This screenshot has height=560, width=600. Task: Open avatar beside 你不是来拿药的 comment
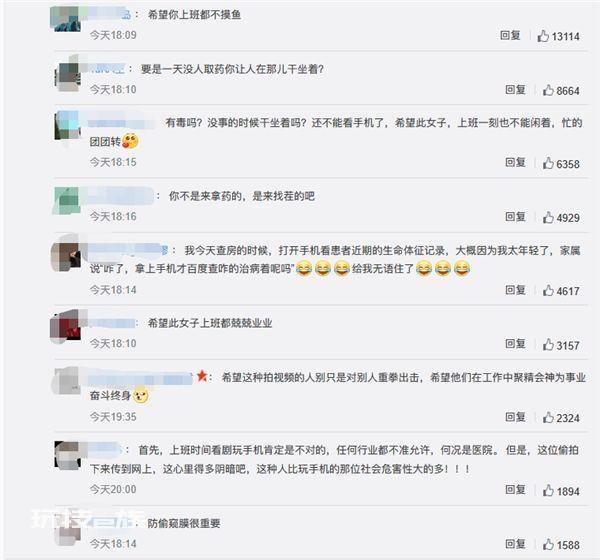click(x=67, y=201)
